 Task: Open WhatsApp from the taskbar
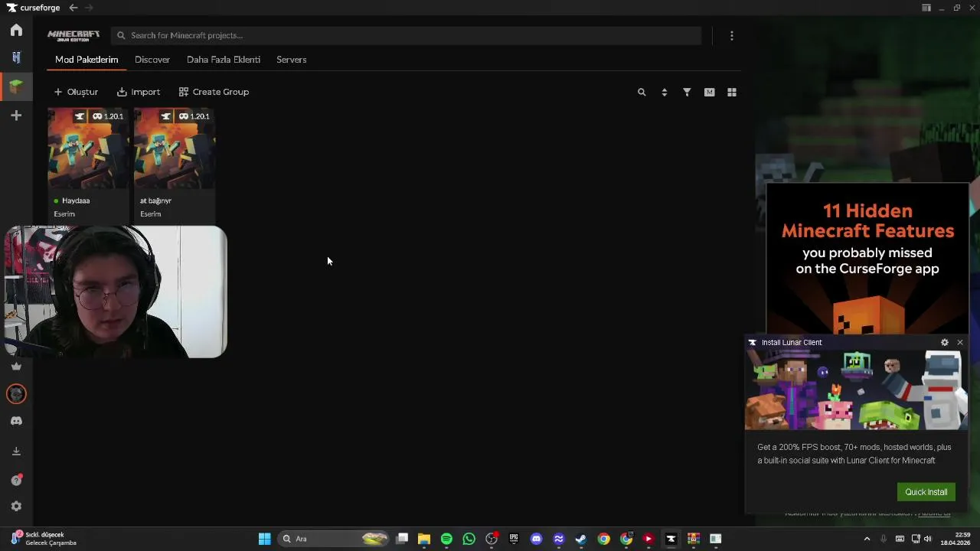click(469, 539)
